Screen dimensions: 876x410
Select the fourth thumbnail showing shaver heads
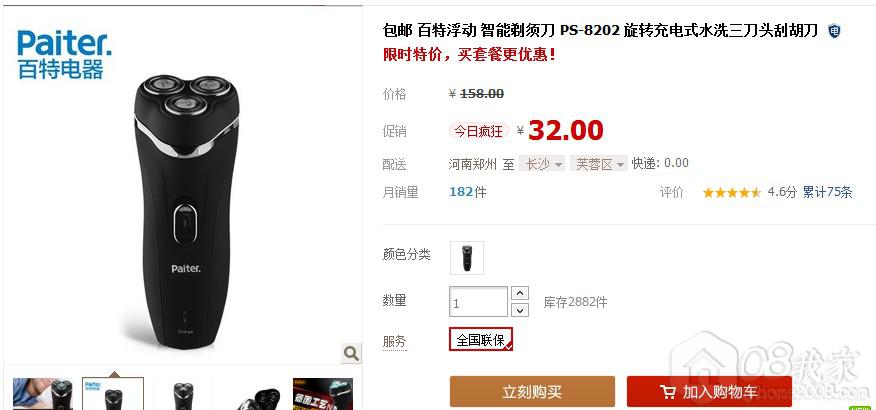tap(253, 394)
